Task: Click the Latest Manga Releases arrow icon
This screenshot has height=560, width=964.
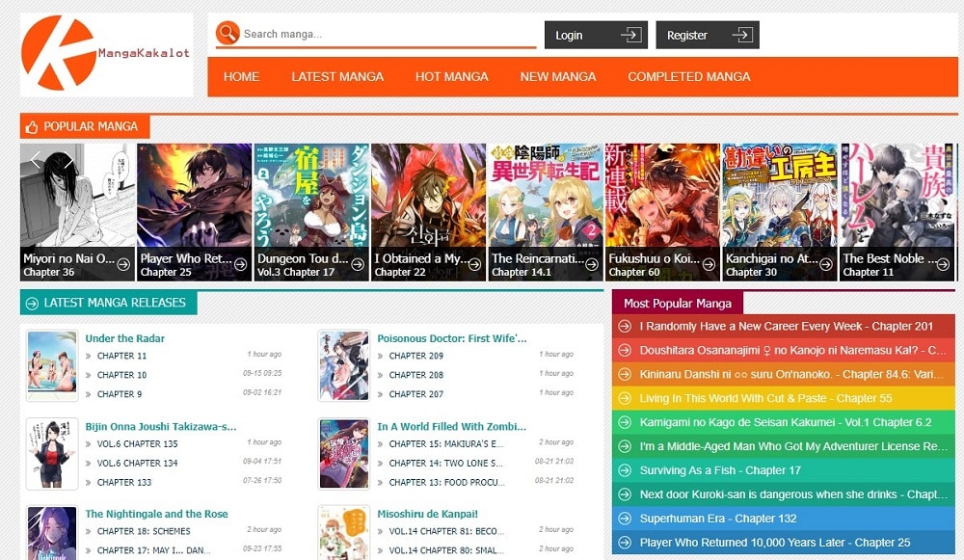Action: pyautogui.click(x=32, y=303)
